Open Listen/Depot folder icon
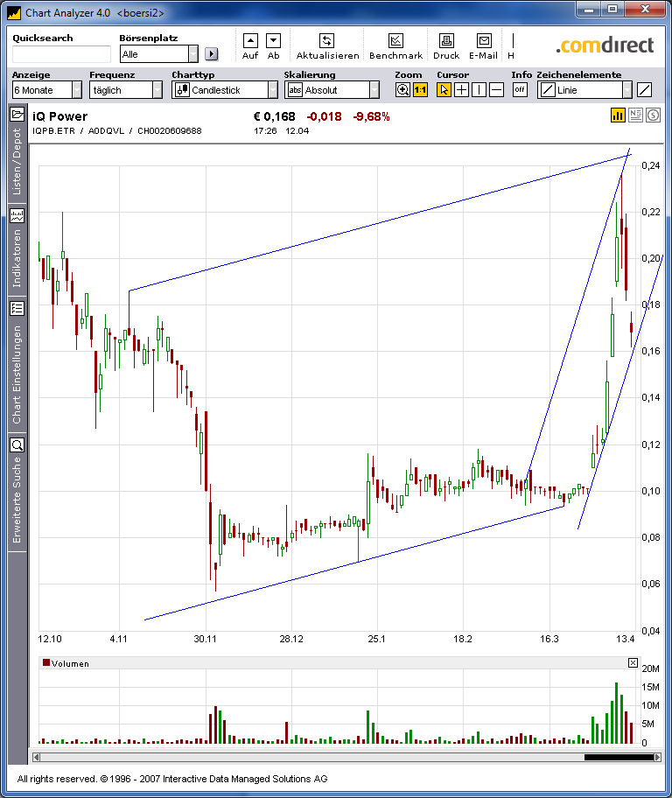The height and width of the screenshot is (798, 672). pos(17,114)
